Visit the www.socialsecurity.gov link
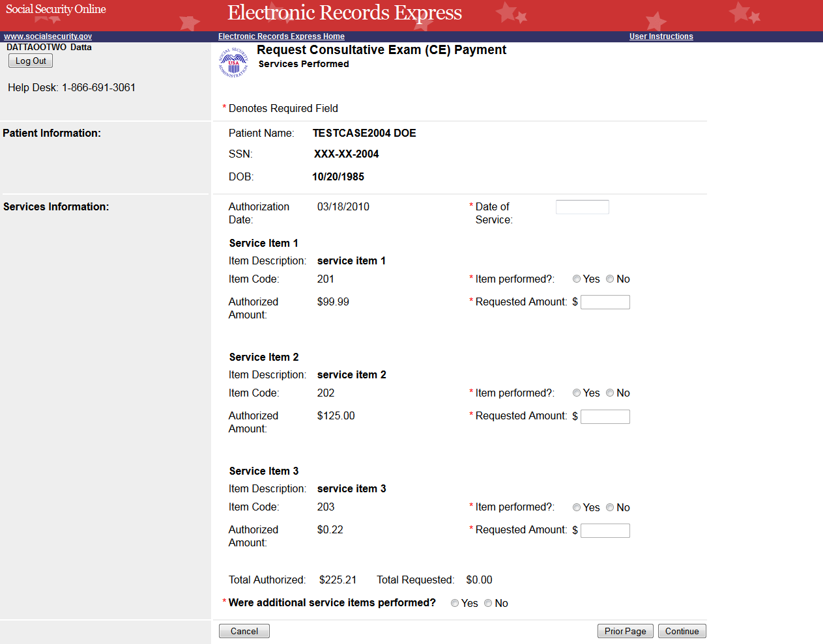823x644 pixels. click(x=48, y=36)
